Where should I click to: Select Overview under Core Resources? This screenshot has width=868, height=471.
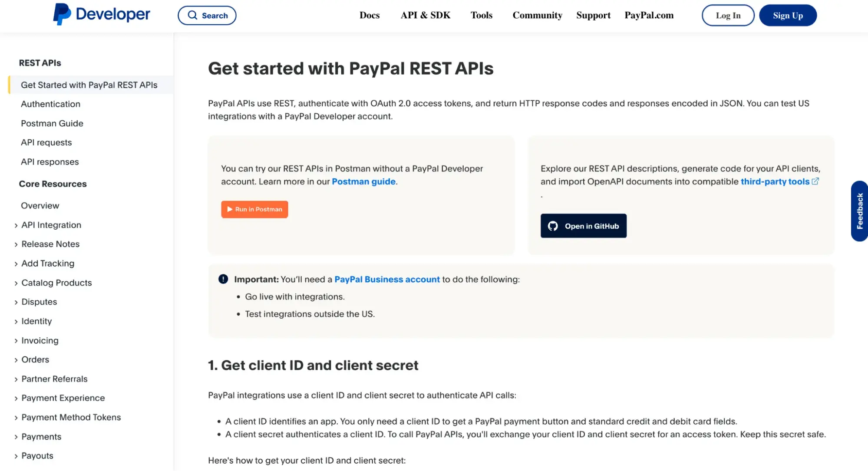point(40,206)
